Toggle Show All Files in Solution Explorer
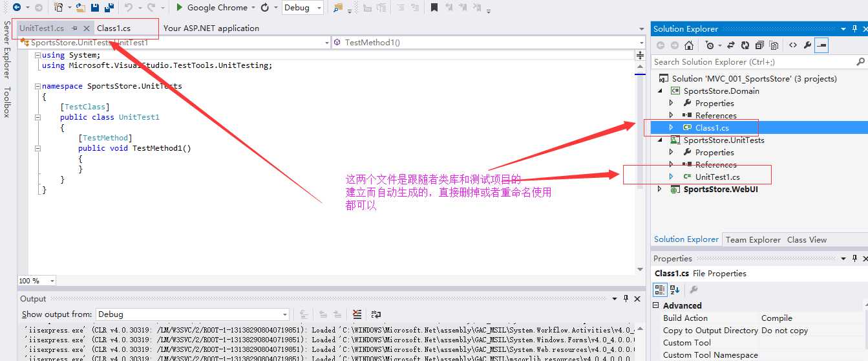Viewport: 868px width, 361px height. (x=773, y=45)
